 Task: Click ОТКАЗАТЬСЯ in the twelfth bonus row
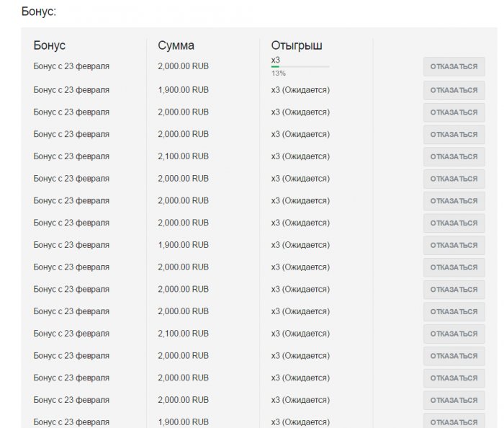[454, 312]
